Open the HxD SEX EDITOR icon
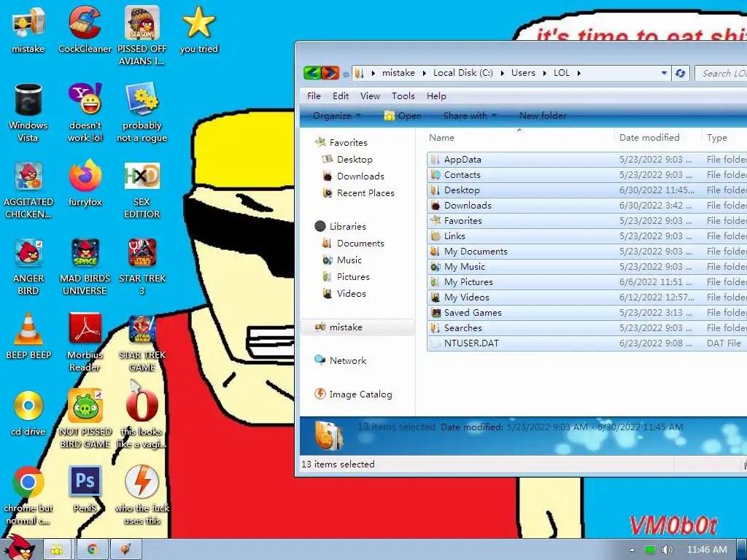 pyautogui.click(x=142, y=190)
